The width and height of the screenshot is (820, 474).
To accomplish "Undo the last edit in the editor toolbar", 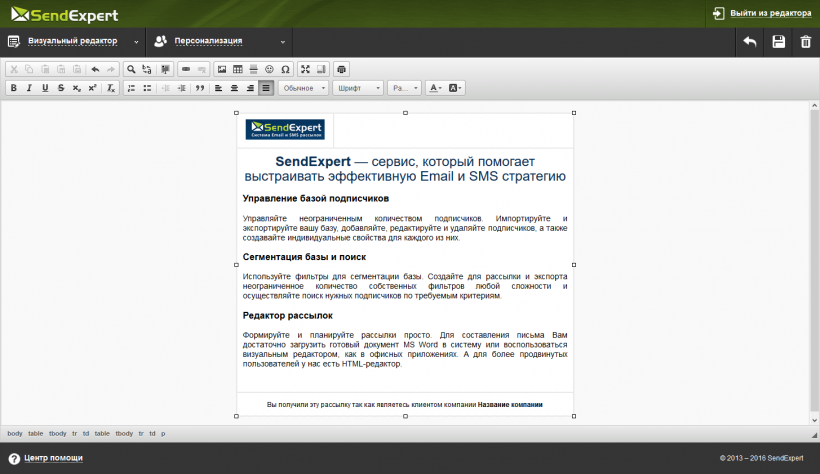I will (x=95, y=69).
